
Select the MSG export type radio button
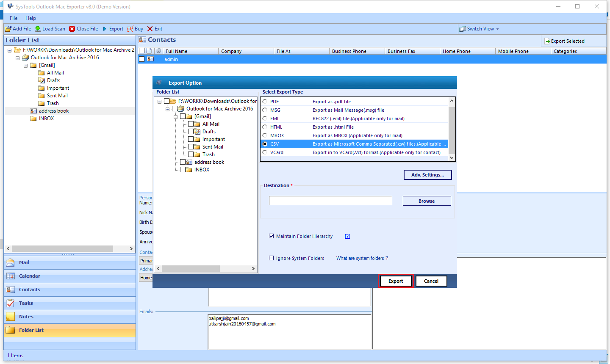click(265, 110)
